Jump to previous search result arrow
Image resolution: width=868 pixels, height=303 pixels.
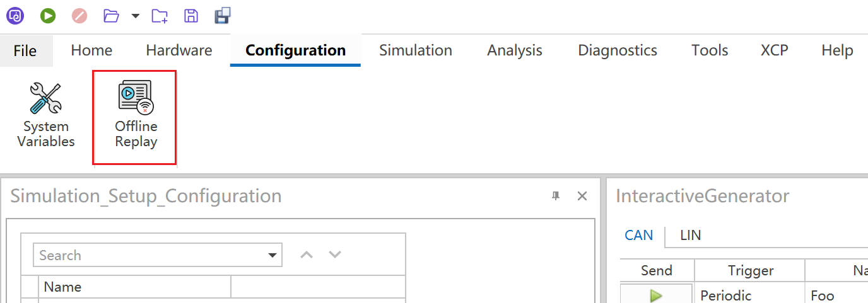click(x=307, y=254)
